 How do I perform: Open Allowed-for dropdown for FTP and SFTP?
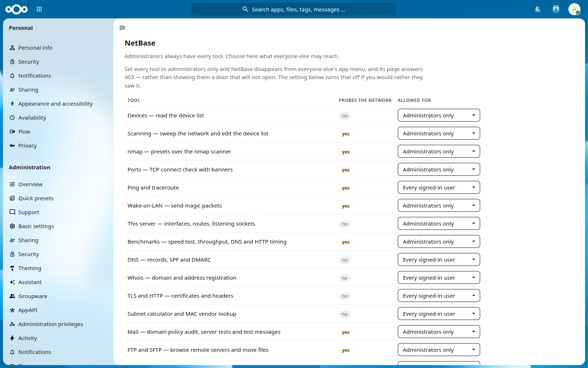pyautogui.click(x=439, y=350)
